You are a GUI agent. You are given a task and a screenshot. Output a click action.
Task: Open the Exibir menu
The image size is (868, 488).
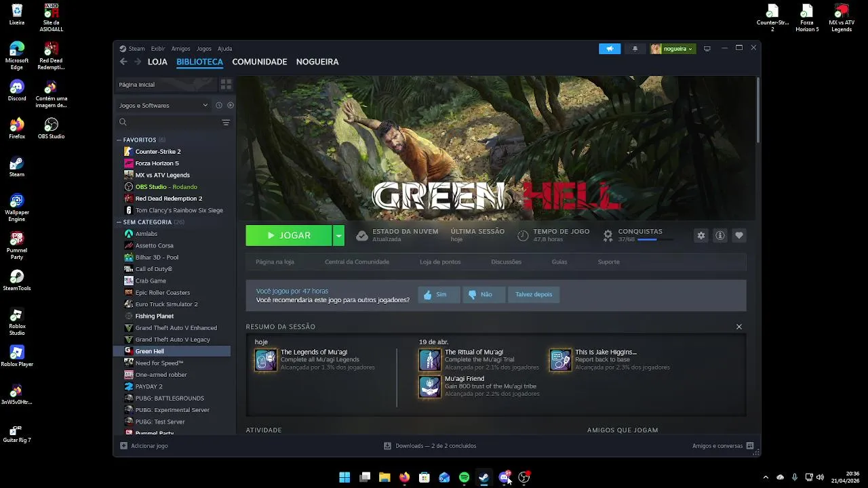pyautogui.click(x=158, y=49)
